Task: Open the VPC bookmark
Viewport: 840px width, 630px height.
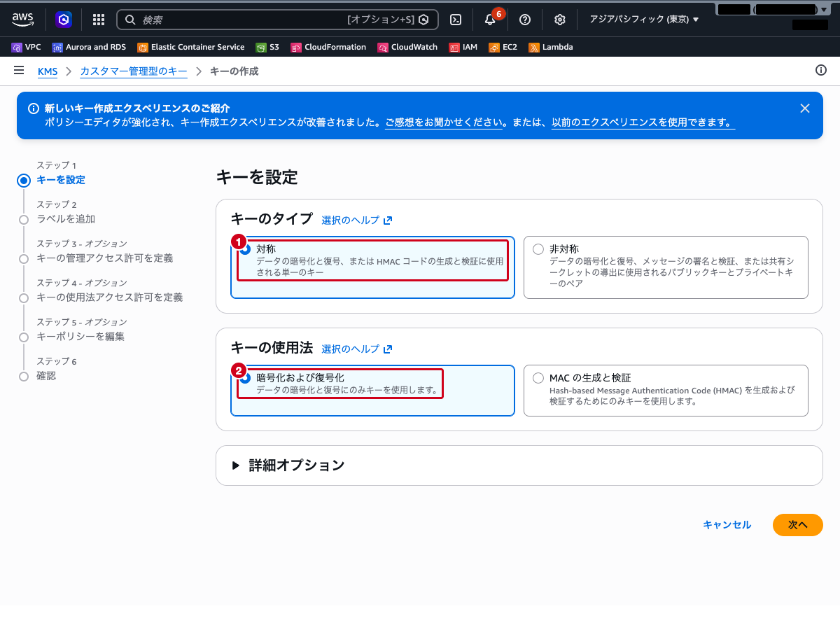Action: pyautogui.click(x=27, y=47)
